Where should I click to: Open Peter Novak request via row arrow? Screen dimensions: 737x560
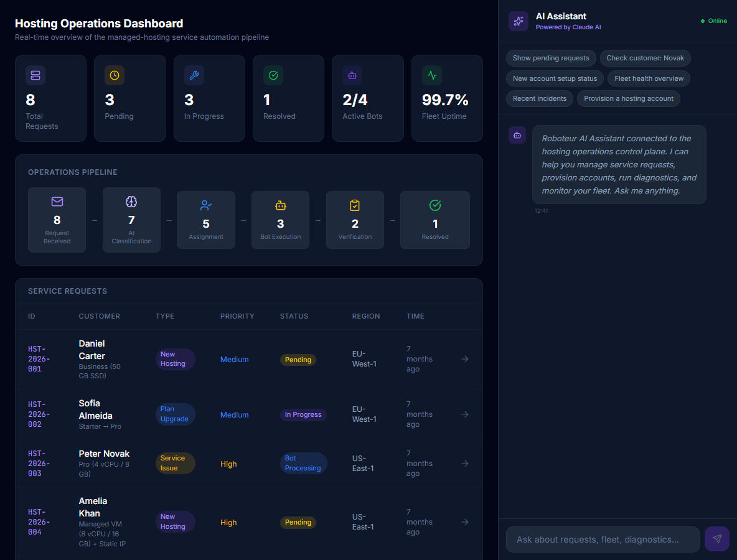(x=465, y=464)
